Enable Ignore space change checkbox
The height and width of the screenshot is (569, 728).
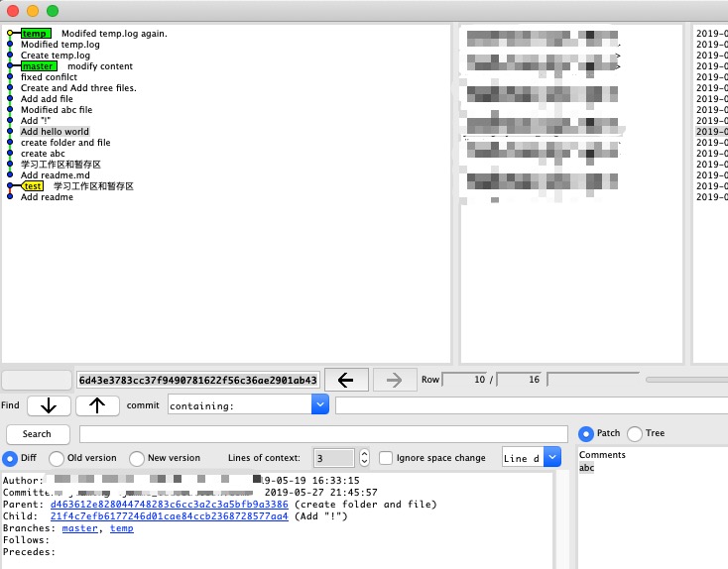pyautogui.click(x=386, y=458)
